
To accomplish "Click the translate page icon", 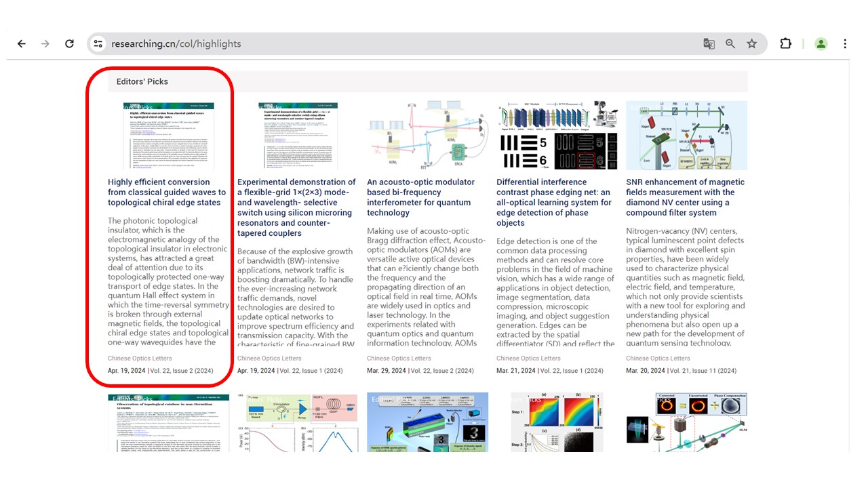I will pos(709,43).
